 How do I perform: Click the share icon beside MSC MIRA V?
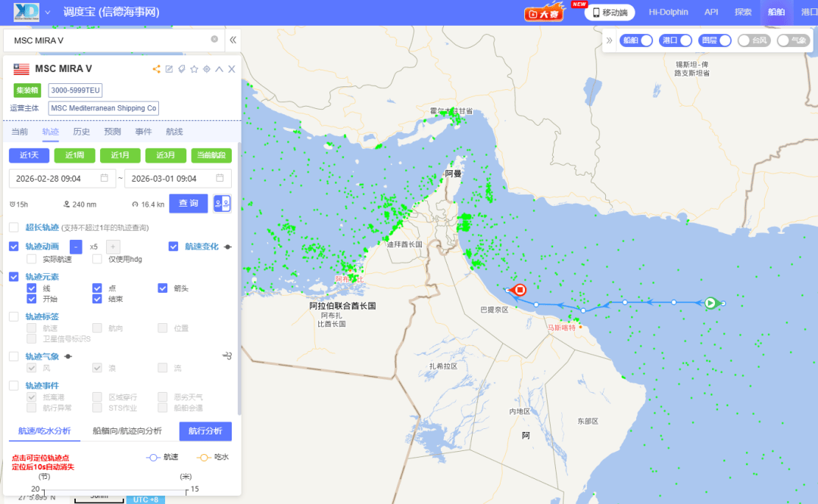[x=157, y=69]
